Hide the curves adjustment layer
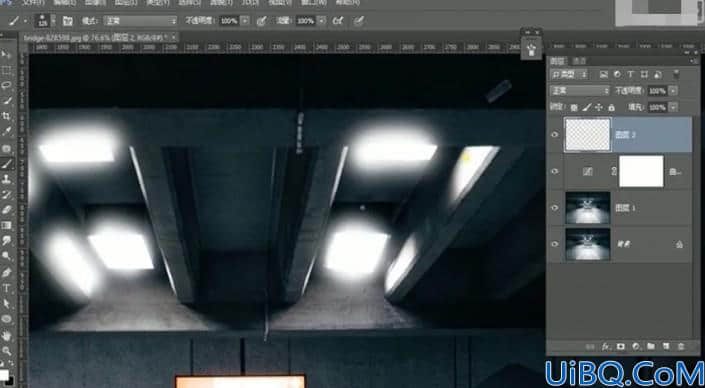Image resolution: width=705 pixels, height=388 pixels. coord(555,171)
